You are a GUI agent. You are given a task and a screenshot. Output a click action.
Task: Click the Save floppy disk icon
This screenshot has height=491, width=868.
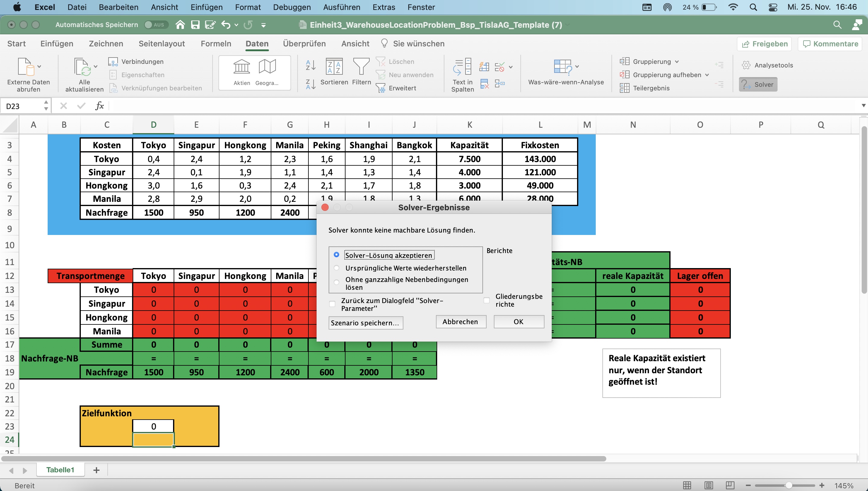195,25
